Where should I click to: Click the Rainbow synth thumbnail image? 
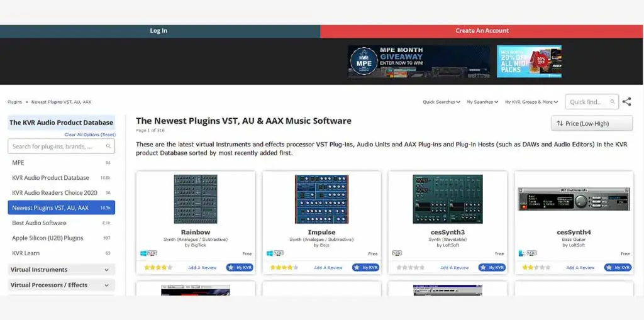pos(196,199)
